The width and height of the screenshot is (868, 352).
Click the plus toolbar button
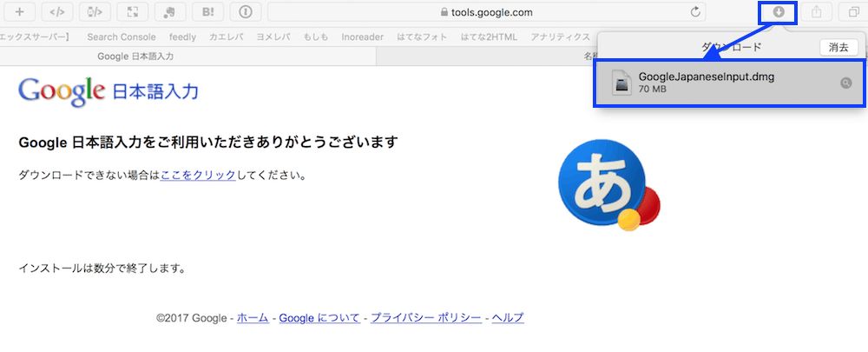(20, 11)
